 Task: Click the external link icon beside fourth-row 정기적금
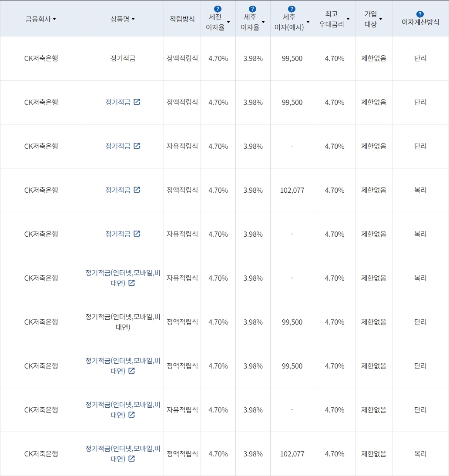[137, 190]
